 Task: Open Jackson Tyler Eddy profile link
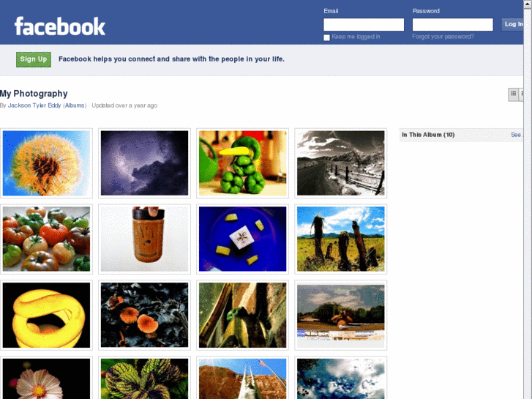pyautogui.click(x=34, y=105)
